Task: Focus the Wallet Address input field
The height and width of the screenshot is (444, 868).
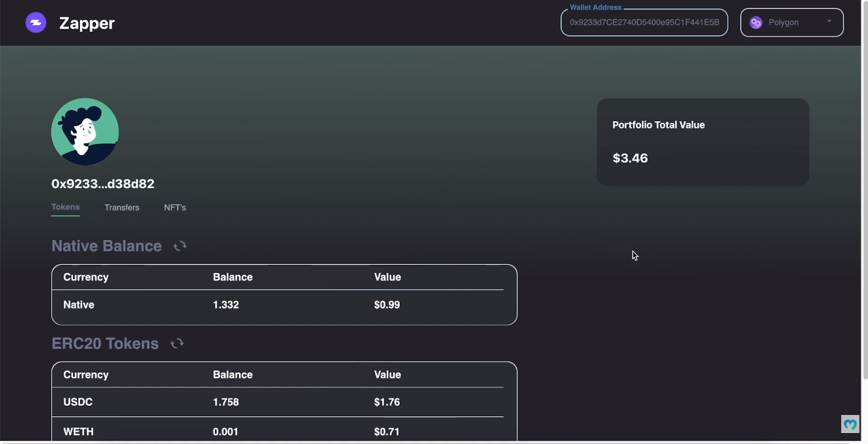Action: (644, 22)
